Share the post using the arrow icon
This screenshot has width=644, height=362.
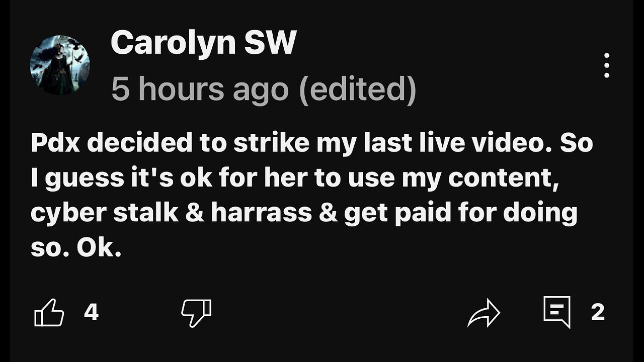[484, 313]
